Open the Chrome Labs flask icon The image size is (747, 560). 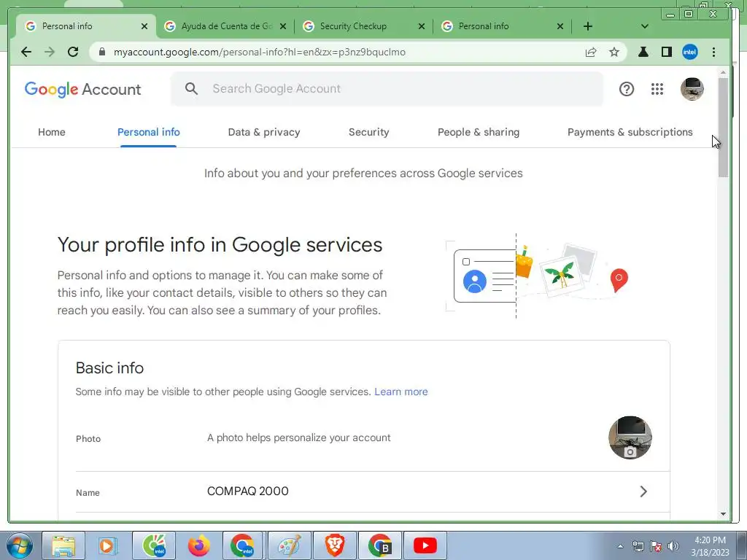tap(643, 52)
